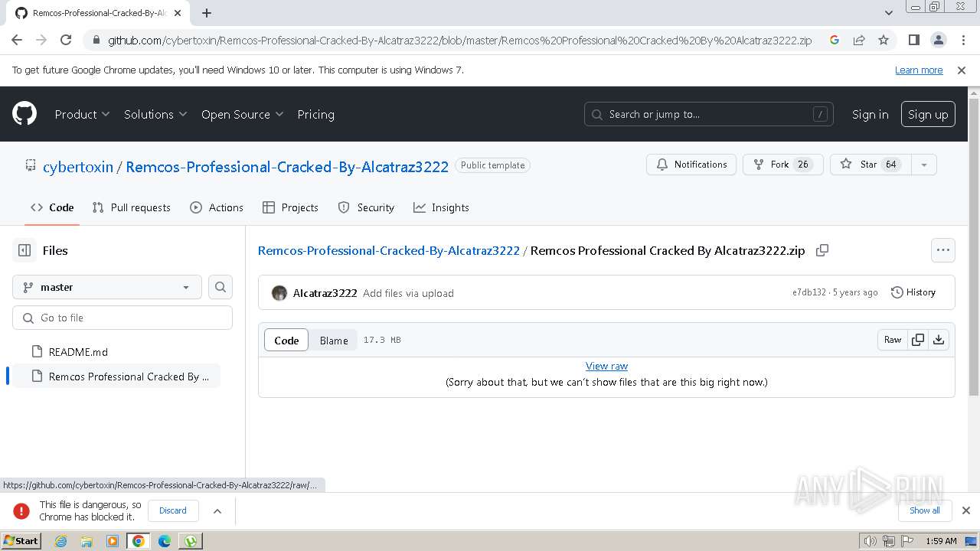
Task: Click the file search magnifier button
Action: 220,287
